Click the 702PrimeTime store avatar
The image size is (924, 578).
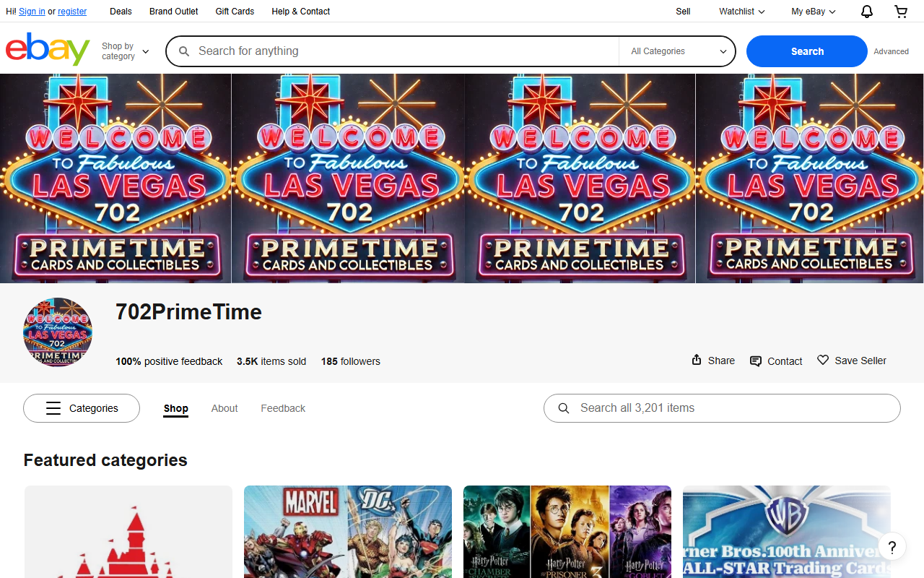click(x=58, y=332)
